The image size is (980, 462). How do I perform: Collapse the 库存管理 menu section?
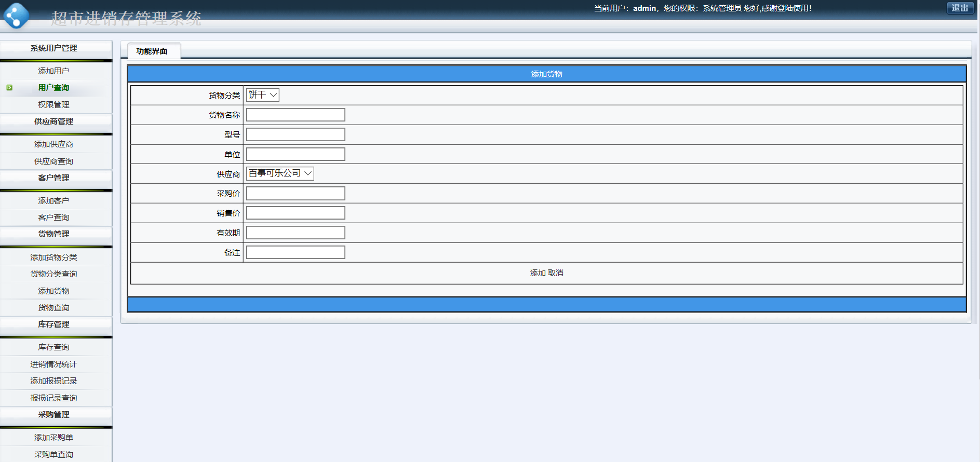click(x=53, y=324)
